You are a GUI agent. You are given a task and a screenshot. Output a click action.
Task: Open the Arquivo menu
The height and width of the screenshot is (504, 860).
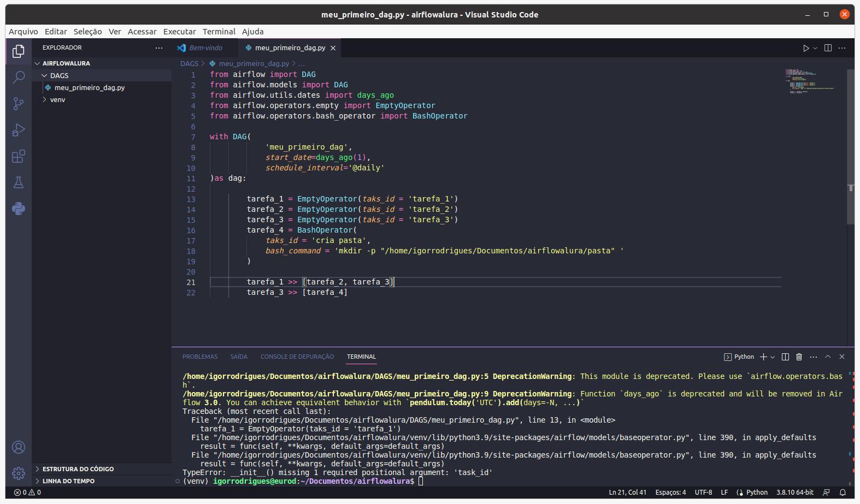point(23,32)
